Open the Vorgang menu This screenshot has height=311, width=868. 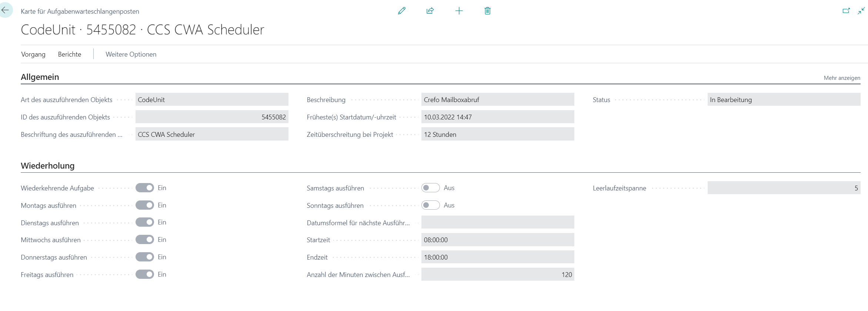point(33,54)
